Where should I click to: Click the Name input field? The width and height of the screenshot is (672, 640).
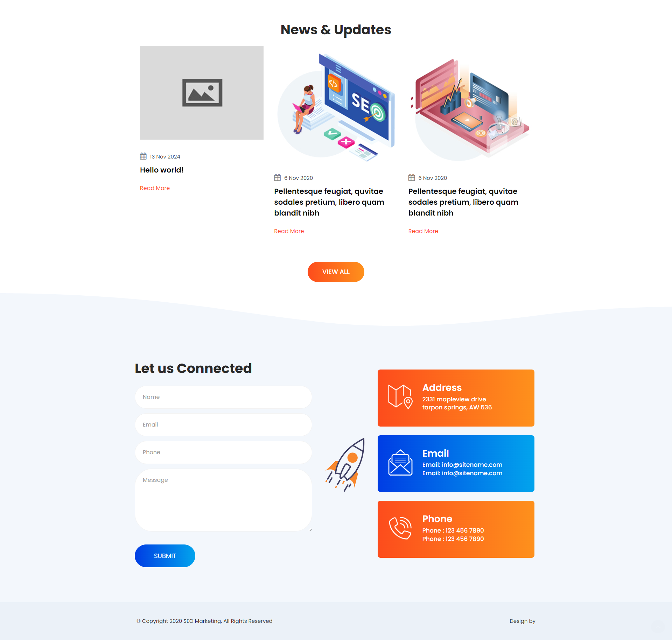pyautogui.click(x=223, y=396)
